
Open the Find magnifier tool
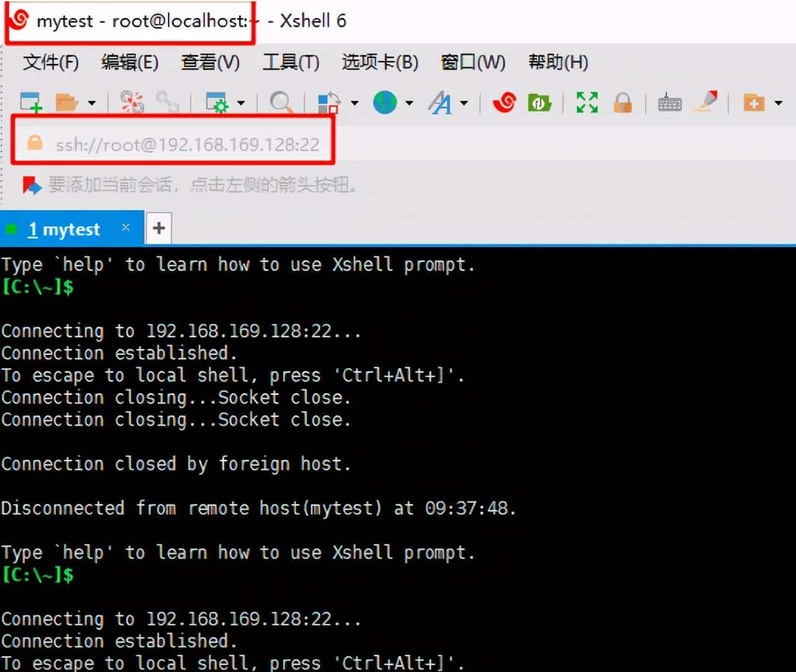click(x=281, y=103)
